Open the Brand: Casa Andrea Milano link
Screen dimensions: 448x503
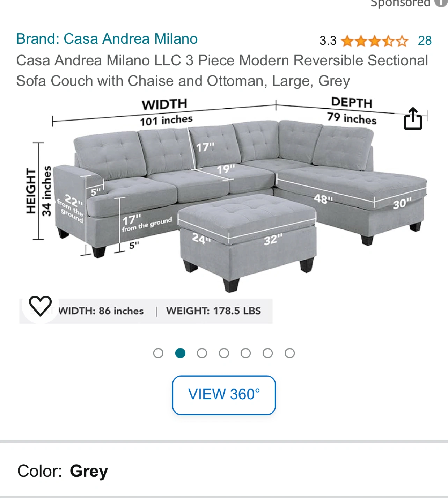click(107, 39)
